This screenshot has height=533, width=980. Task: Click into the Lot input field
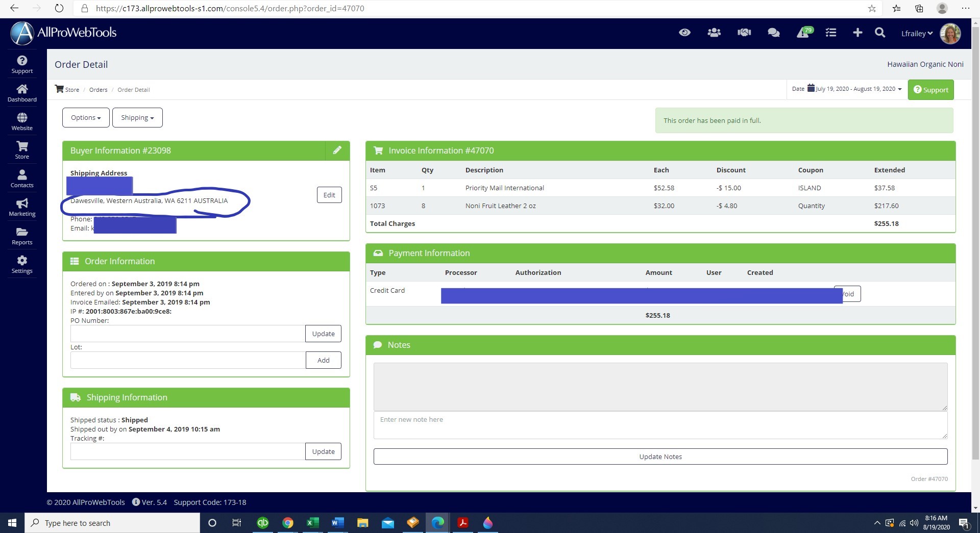[x=188, y=360]
